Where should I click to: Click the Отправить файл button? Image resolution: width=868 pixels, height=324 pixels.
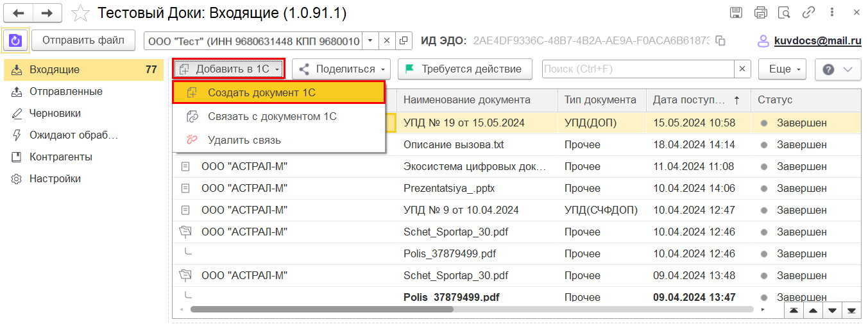tap(83, 40)
